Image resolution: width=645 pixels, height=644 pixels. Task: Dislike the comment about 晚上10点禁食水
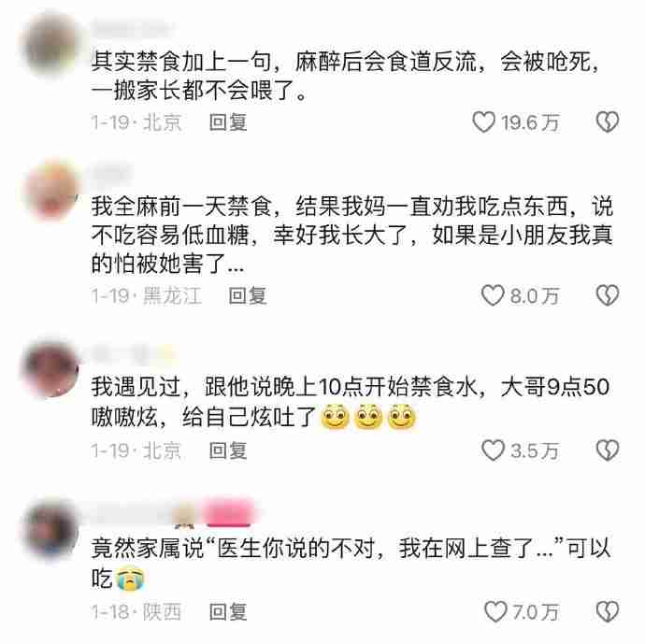pyautogui.click(x=608, y=451)
